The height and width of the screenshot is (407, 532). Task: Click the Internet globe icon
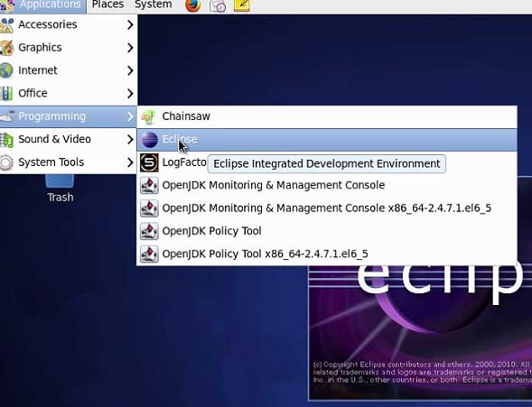[x=6, y=70]
